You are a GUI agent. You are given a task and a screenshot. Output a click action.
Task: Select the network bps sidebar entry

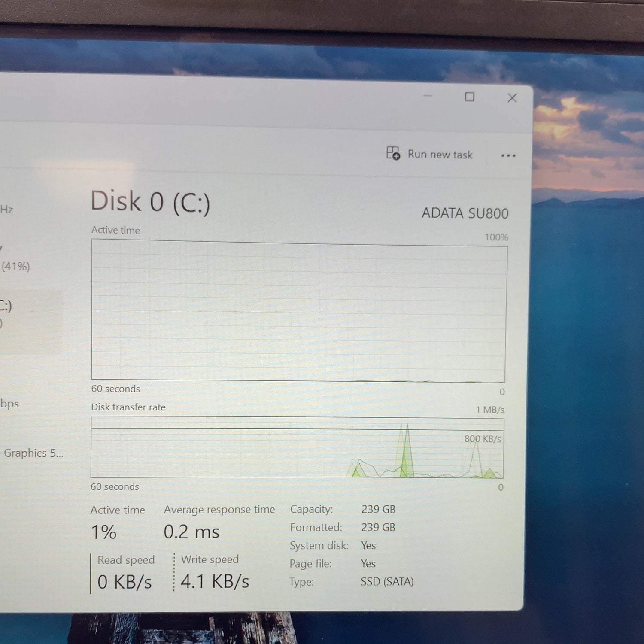point(9,404)
